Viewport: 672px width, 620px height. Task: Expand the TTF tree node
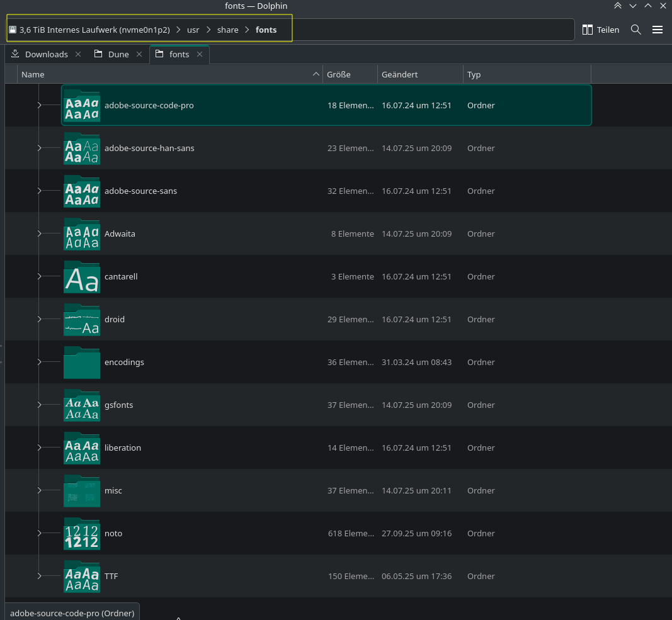40,577
